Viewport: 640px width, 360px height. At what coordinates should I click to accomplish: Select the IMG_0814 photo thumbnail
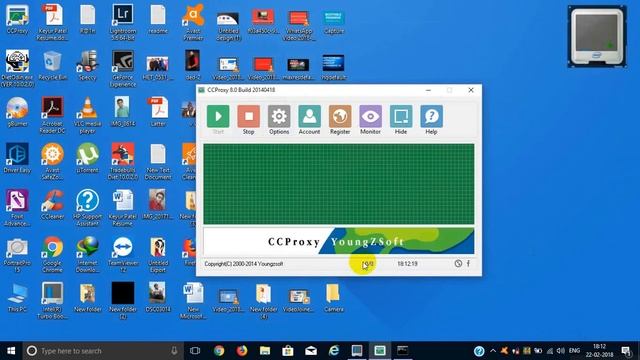(122, 112)
